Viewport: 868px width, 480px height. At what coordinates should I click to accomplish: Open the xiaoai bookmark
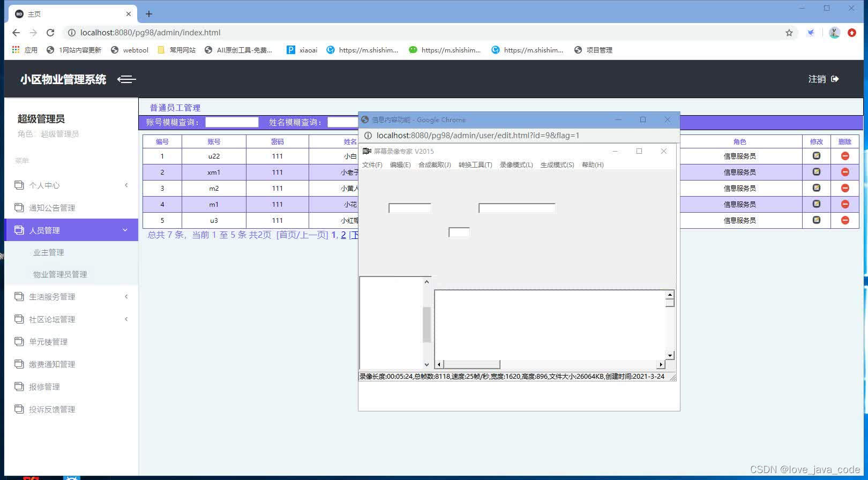pyautogui.click(x=302, y=50)
